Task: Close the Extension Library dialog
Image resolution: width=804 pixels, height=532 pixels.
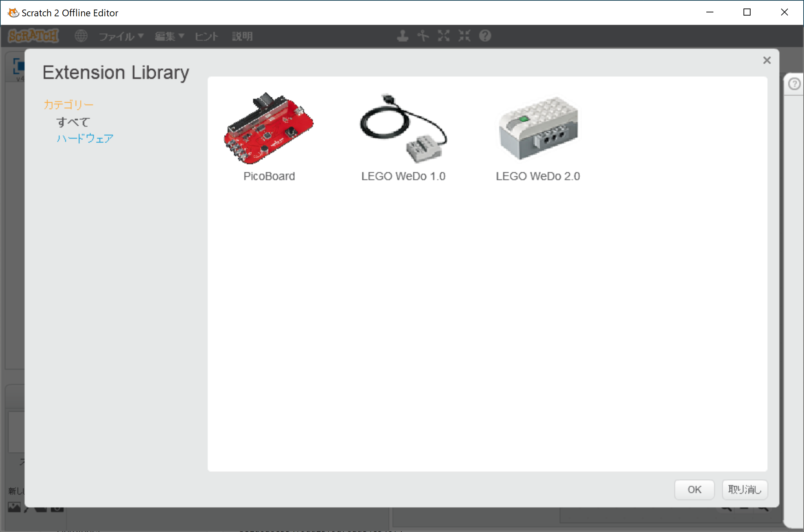Action: pos(767,60)
